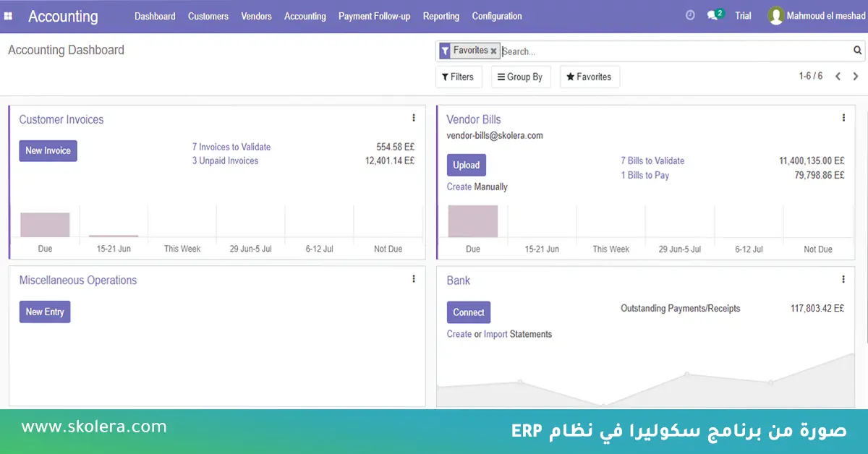The image size is (868, 454).
Task: Go to the previous page arrow
Action: pos(838,77)
